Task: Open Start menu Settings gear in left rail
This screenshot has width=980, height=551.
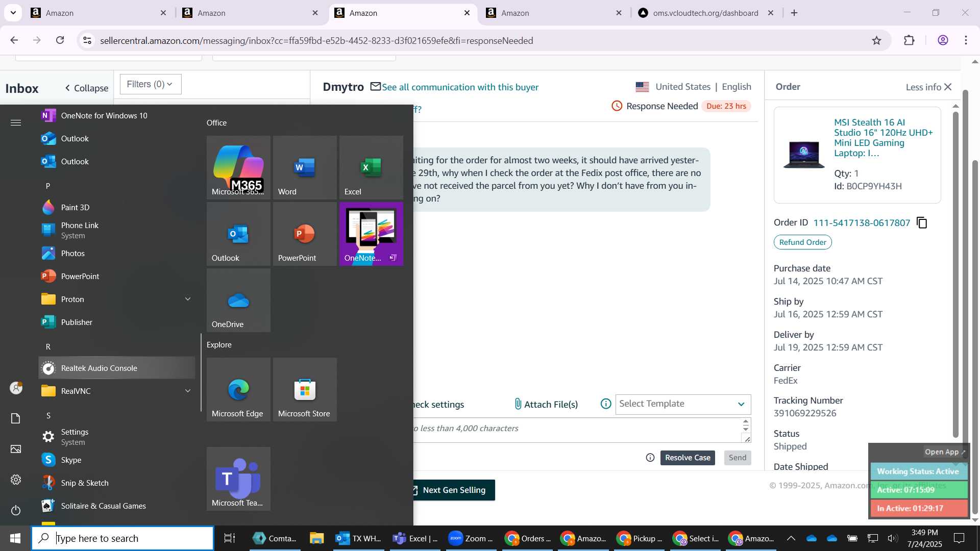Action: [x=16, y=480]
